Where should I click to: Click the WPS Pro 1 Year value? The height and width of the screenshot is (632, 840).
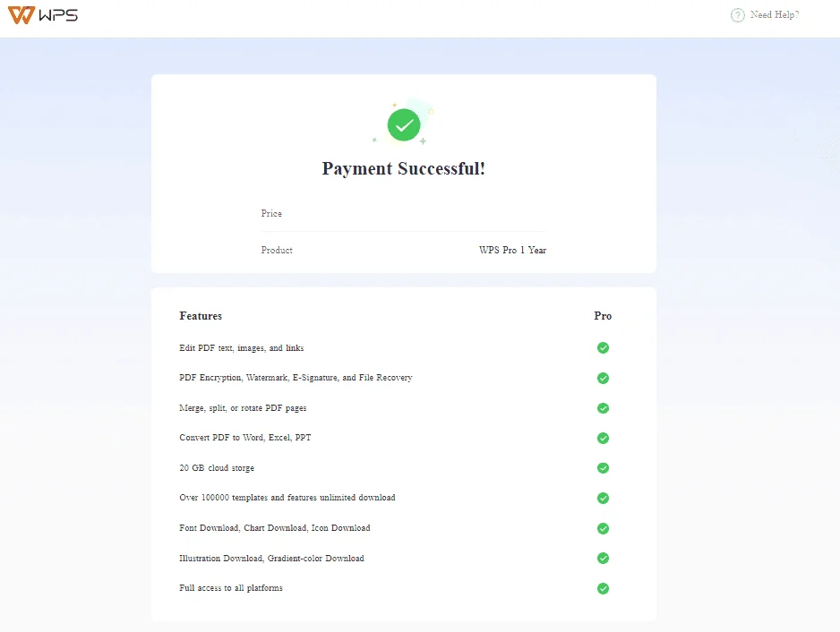click(x=512, y=250)
